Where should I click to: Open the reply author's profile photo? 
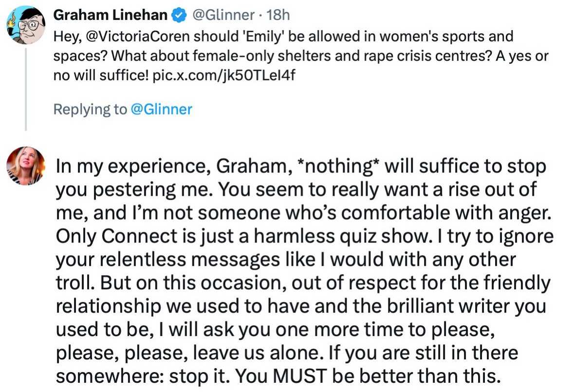tap(25, 166)
